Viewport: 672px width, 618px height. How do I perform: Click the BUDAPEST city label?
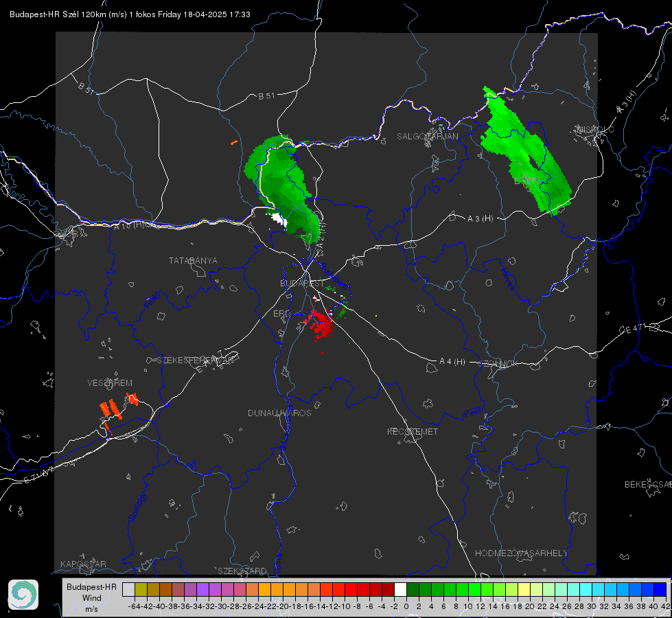click(x=302, y=284)
